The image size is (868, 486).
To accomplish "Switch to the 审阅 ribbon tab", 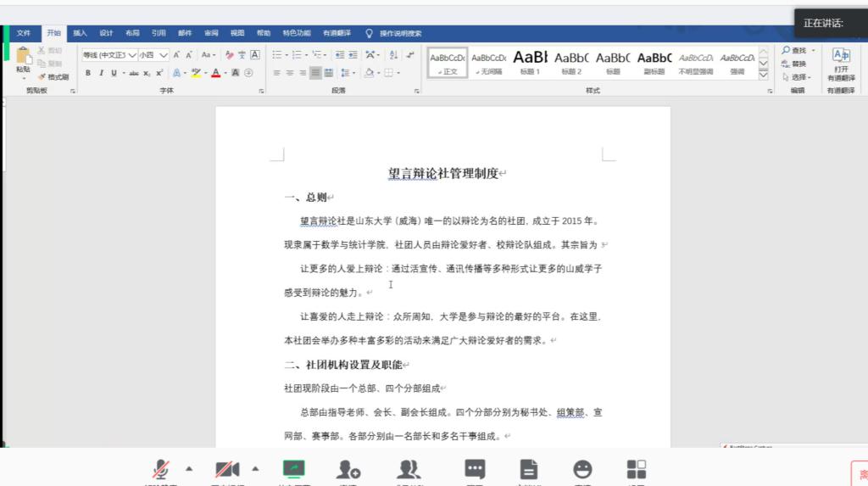I will point(211,33).
